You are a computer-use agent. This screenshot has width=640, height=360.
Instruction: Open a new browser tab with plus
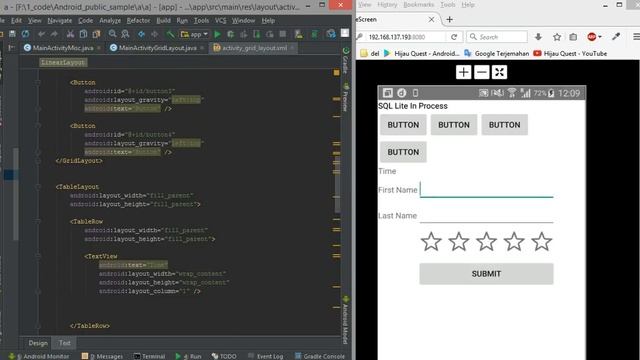[x=449, y=19]
